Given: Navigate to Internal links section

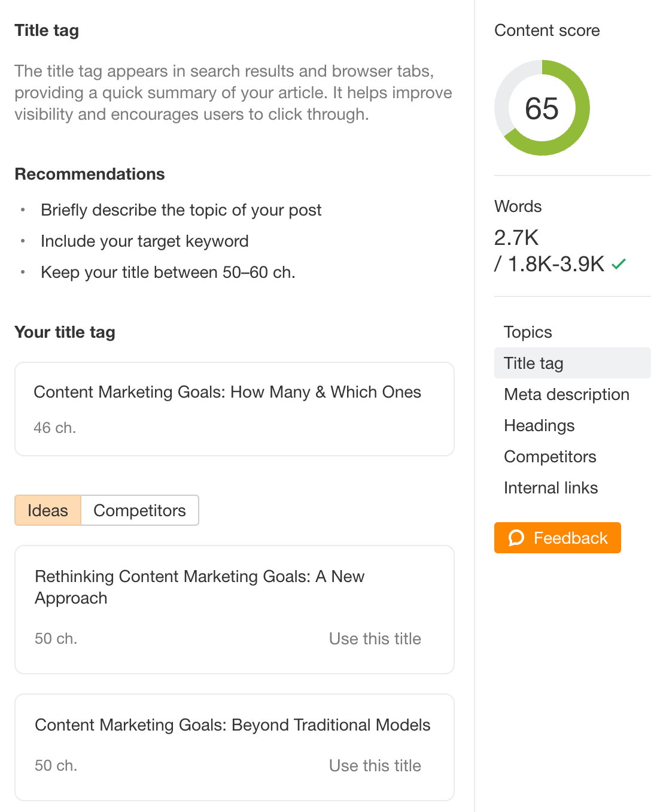Looking at the screenshot, I should [551, 487].
